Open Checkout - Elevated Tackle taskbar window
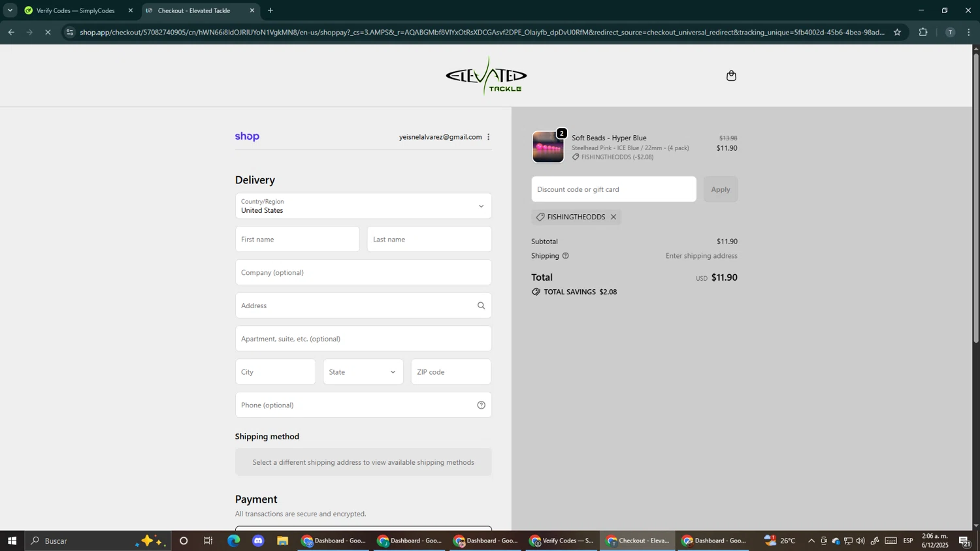This screenshot has width=980, height=551. (638, 541)
